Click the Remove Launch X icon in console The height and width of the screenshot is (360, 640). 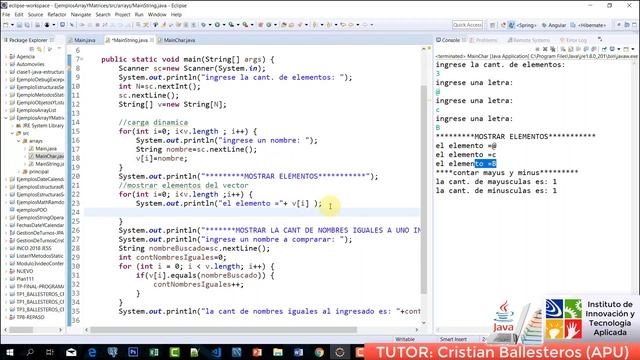point(545,49)
